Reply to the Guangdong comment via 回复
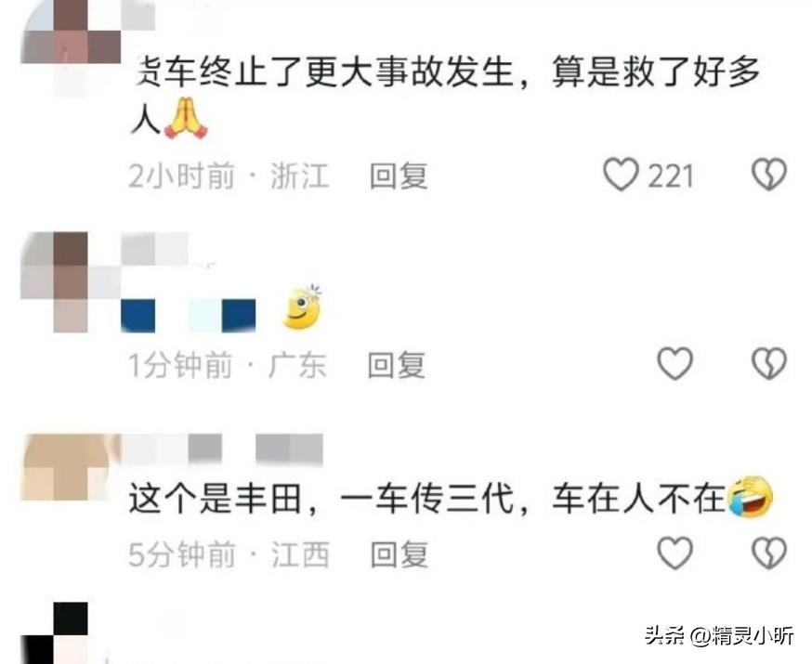Screen dimensions: 812x664 (396, 365)
